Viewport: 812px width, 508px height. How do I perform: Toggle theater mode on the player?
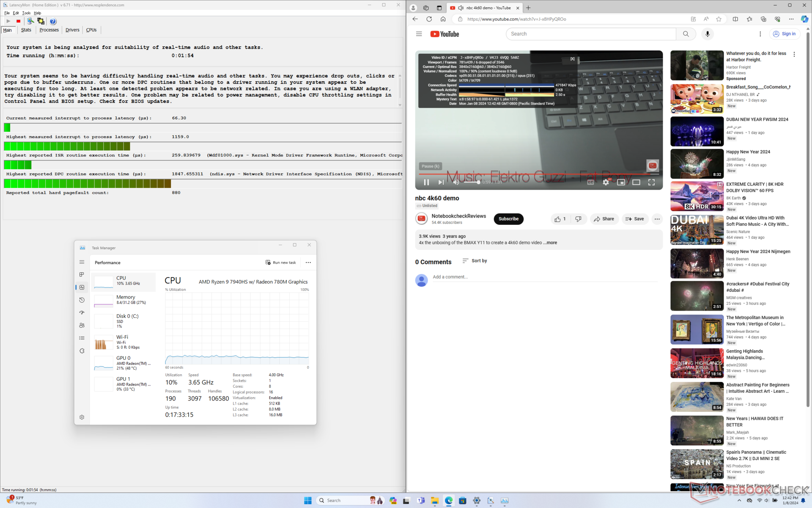click(636, 182)
